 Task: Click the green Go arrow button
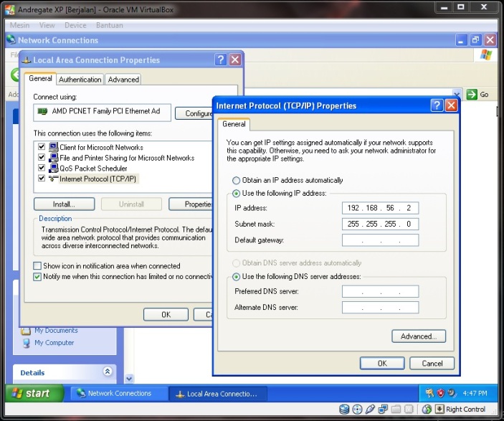(x=472, y=94)
